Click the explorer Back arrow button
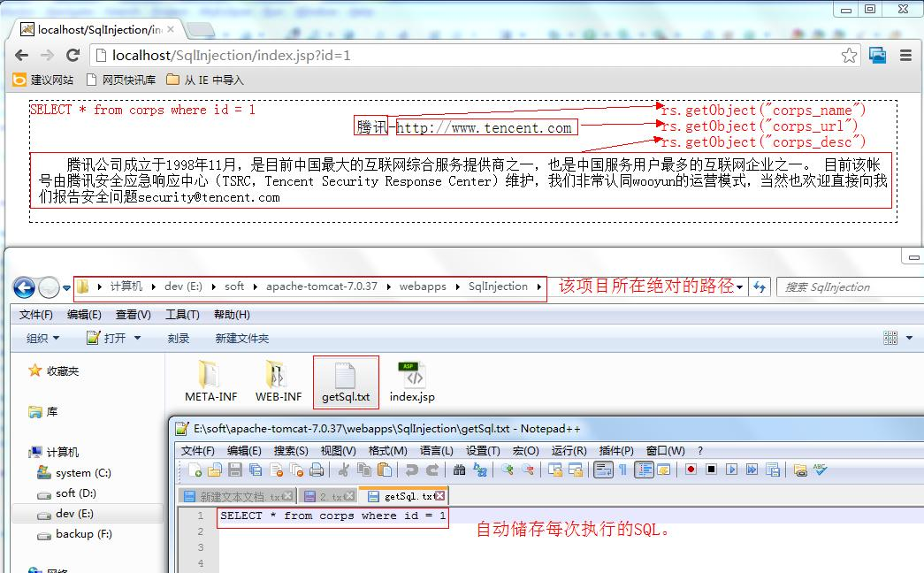 (24, 287)
